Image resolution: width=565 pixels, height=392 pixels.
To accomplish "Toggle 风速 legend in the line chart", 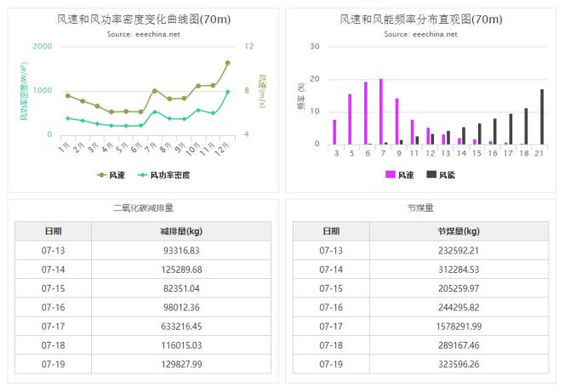I will point(115,174).
